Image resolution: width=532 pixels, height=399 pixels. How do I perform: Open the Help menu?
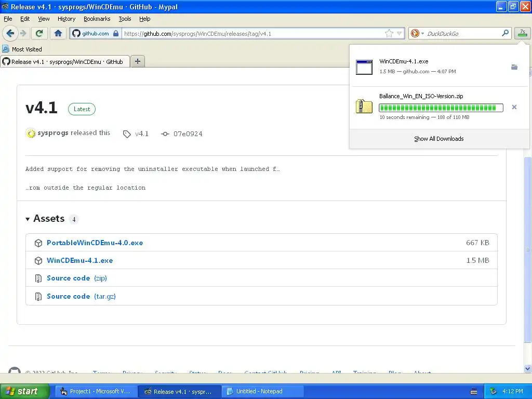(x=144, y=19)
